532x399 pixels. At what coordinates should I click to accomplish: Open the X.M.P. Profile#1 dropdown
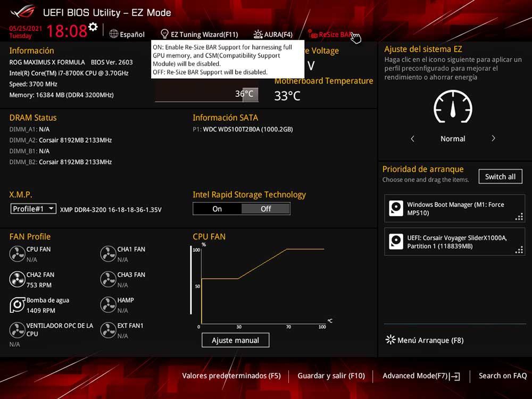(x=33, y=209)
